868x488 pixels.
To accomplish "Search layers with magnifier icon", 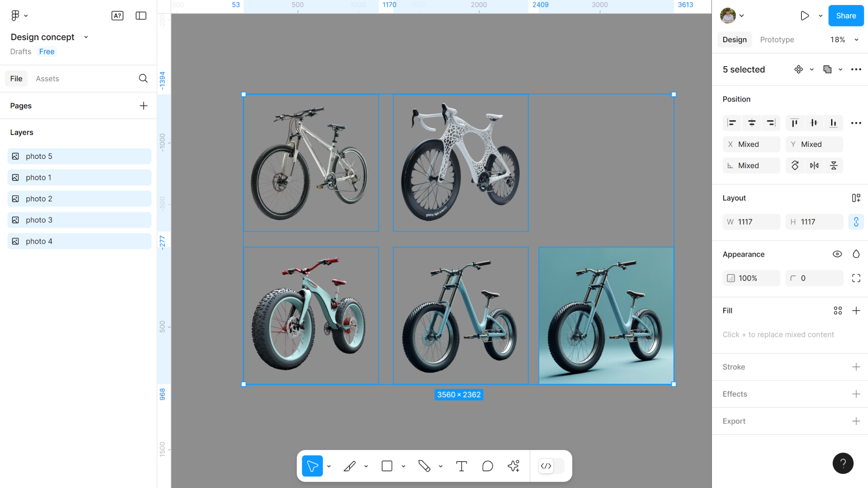I will (x=143, y=79).
